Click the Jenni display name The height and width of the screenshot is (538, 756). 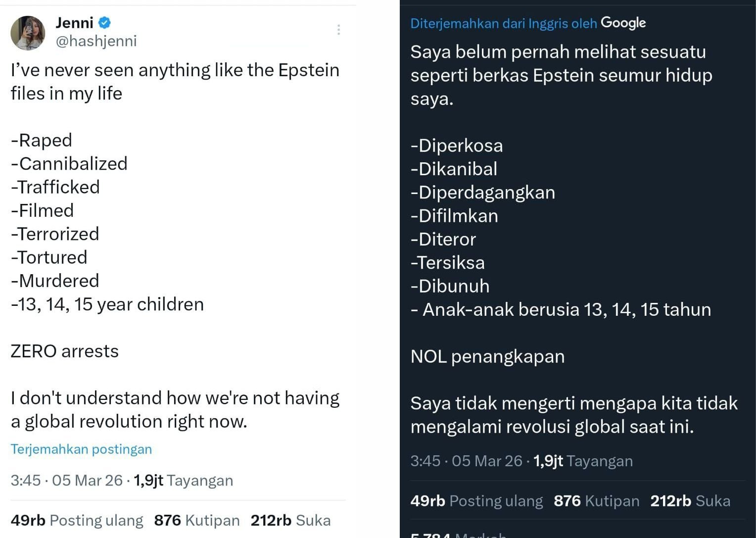(x=75, y=23)
